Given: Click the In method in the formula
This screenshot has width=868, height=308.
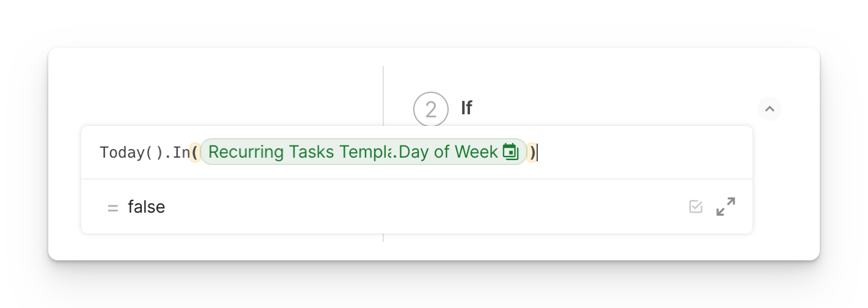Looking at the screenshot, I should click(182, 153).
